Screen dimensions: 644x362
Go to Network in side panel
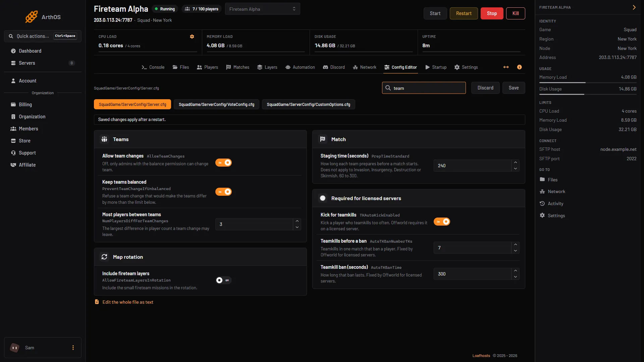[552, 192]
